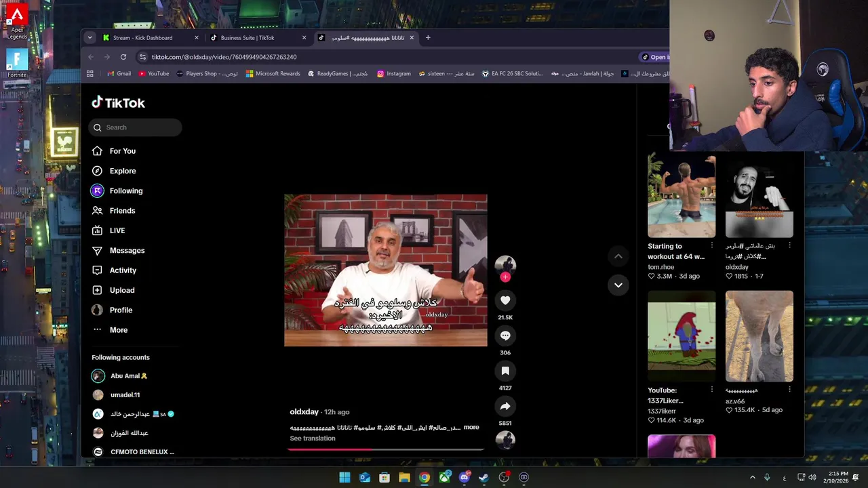
Task: Click the address bar URL
Action: [224, 57]
